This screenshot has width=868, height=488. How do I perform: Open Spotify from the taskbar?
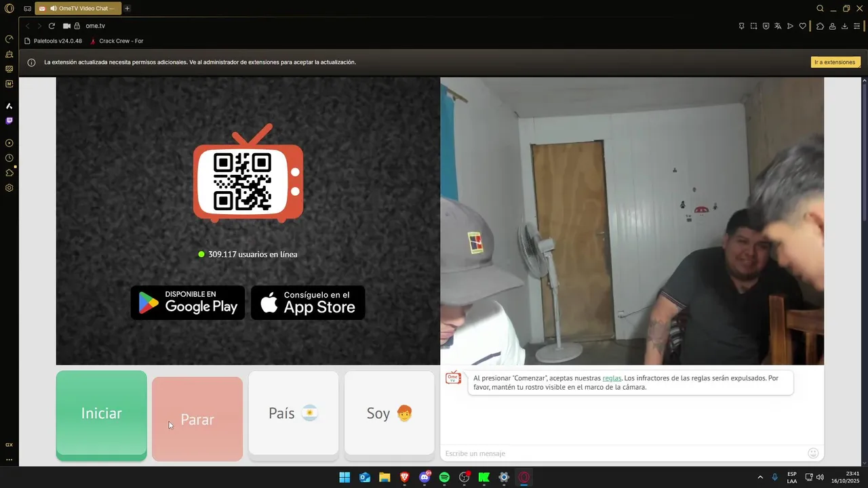[444, 477]
